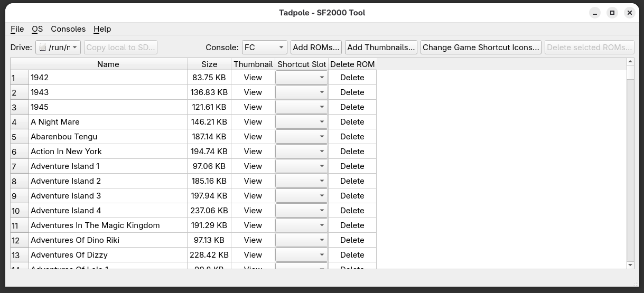Open the File menu
This screenshot has height=293, width=644.
coord(17,29)
